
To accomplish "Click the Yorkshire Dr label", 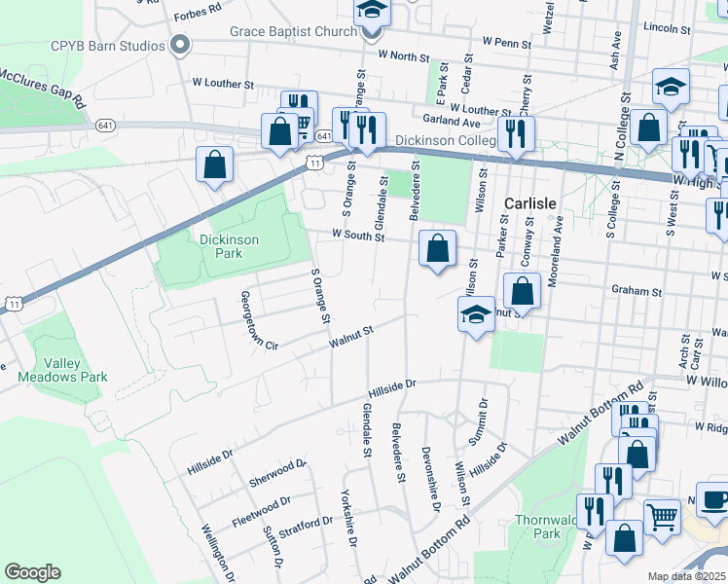I will (x=349, y=518).
